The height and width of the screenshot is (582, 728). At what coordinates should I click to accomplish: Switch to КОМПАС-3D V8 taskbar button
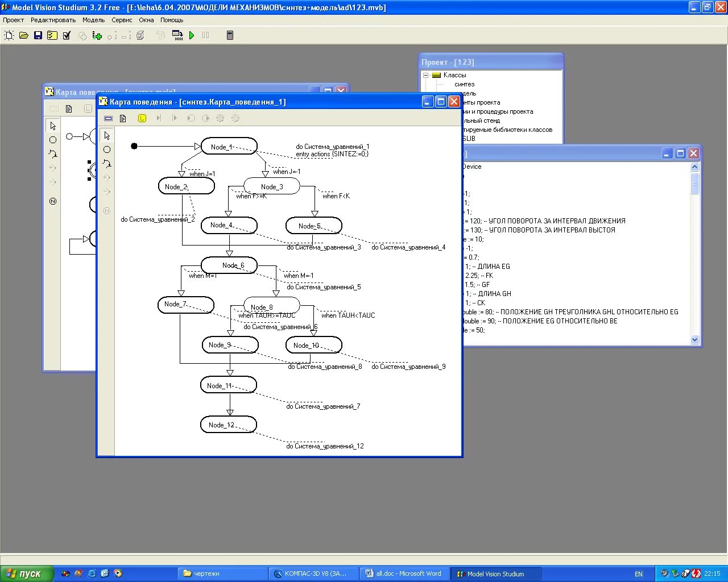(314, 574)
